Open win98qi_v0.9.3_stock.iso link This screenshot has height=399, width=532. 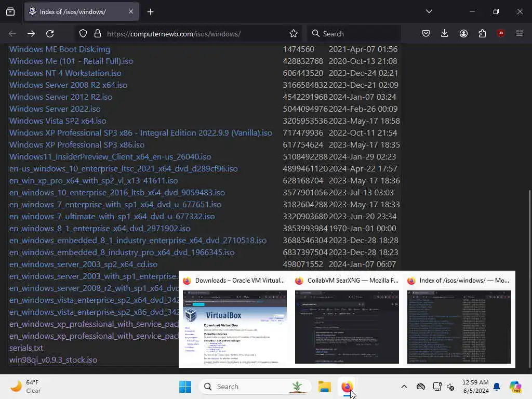(x=54, y=360)
